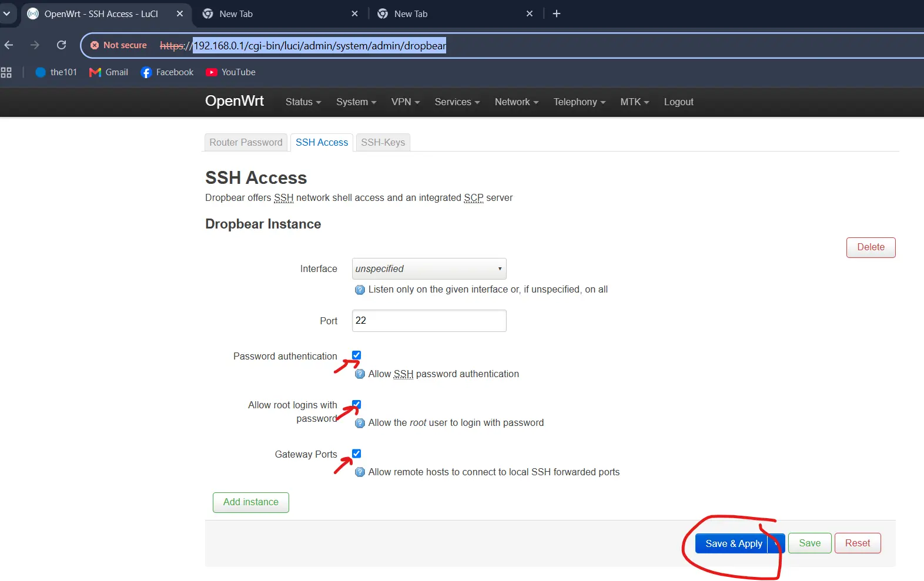This screenshot has height=581, width=924.
Task: Click help icon beside Listen only on interface
Action: click(x=360, y=290)
